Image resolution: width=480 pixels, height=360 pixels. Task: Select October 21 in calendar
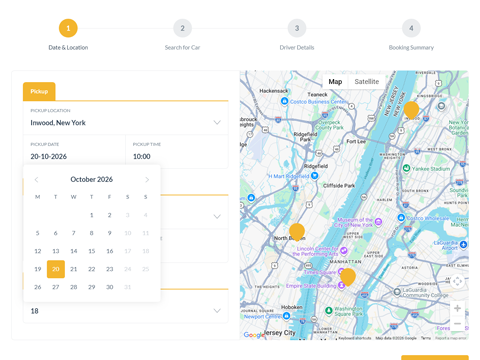[x=74, y=269]
